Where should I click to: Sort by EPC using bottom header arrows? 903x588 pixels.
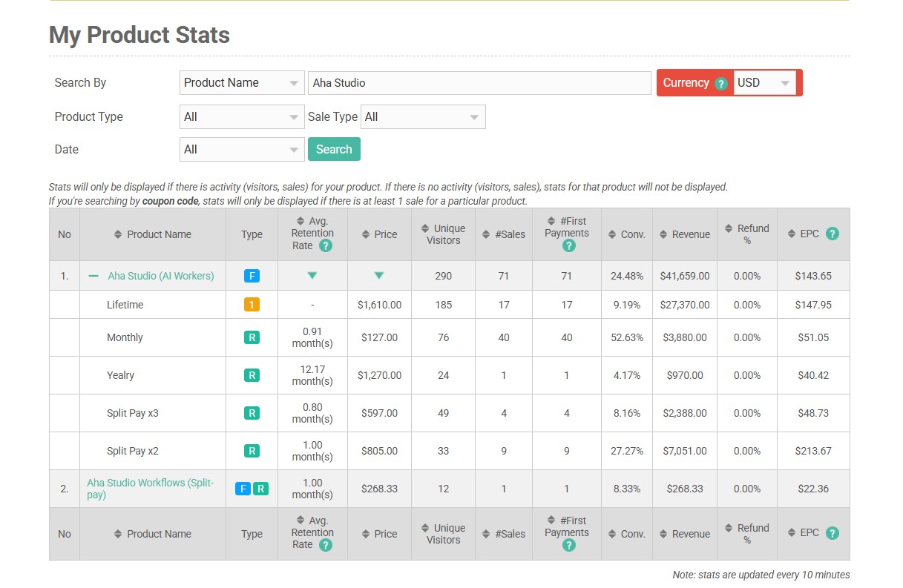791,534
